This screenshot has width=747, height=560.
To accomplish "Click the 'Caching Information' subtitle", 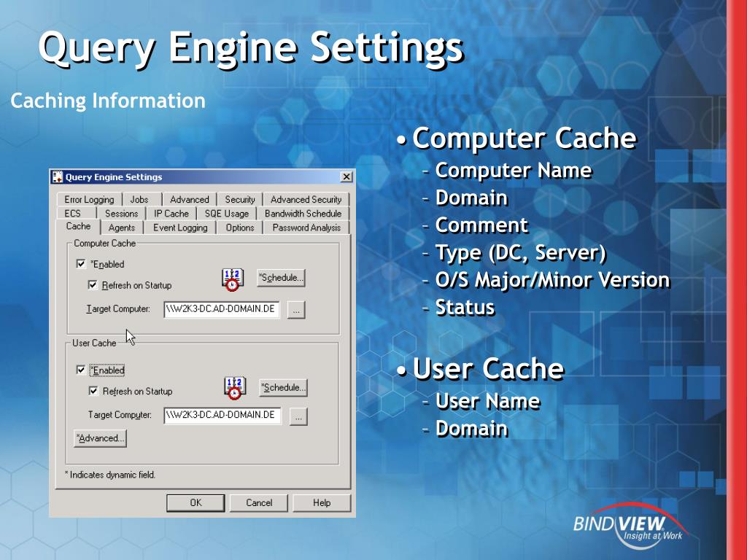I will click(108, 101).
